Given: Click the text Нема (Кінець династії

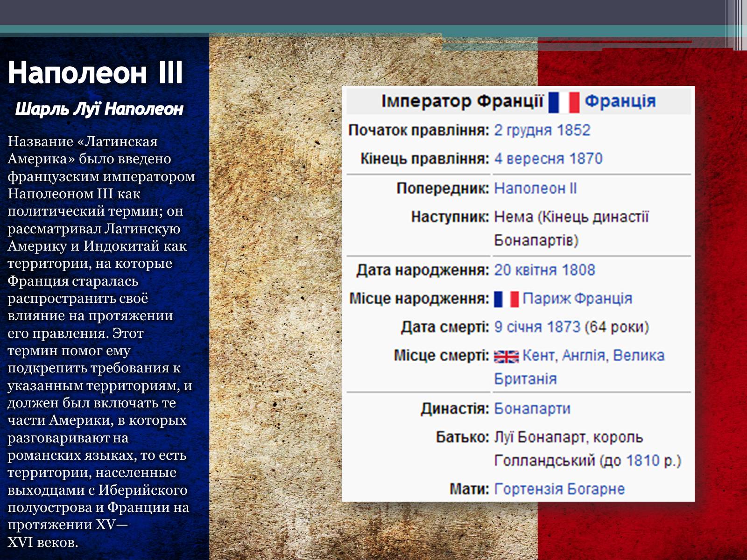Looking at the screenshot, I should [x=572, y=217].
